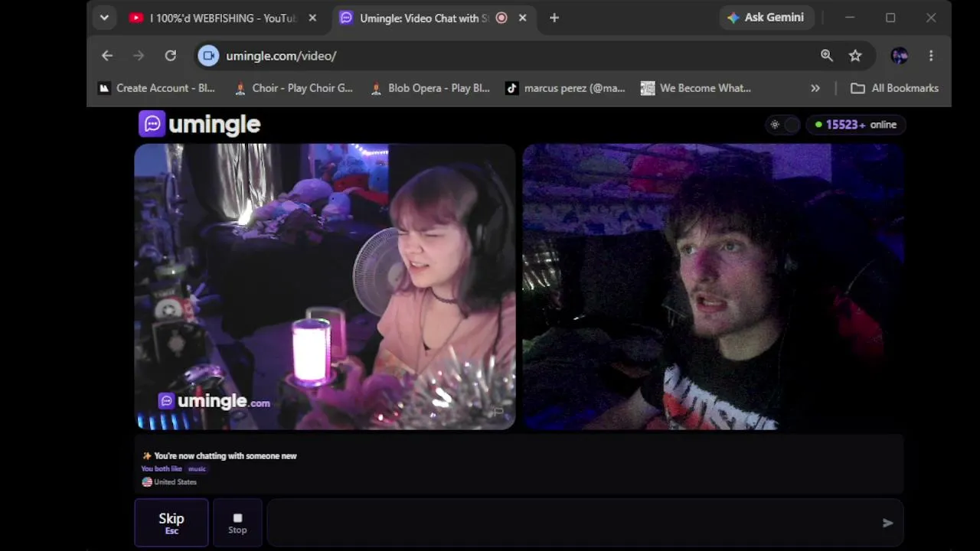Open the Chrome profile avatar menu
The width and height of the screenshot is (980, 551).
pyautogui.click(x=899, y=56)
